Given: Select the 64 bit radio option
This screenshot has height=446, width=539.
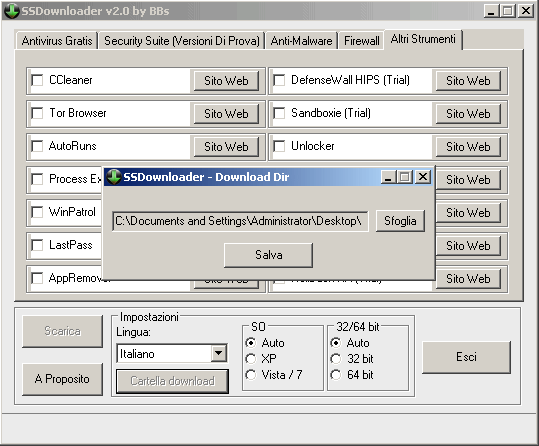Looking at the screenshot, I should pos(336,374).
